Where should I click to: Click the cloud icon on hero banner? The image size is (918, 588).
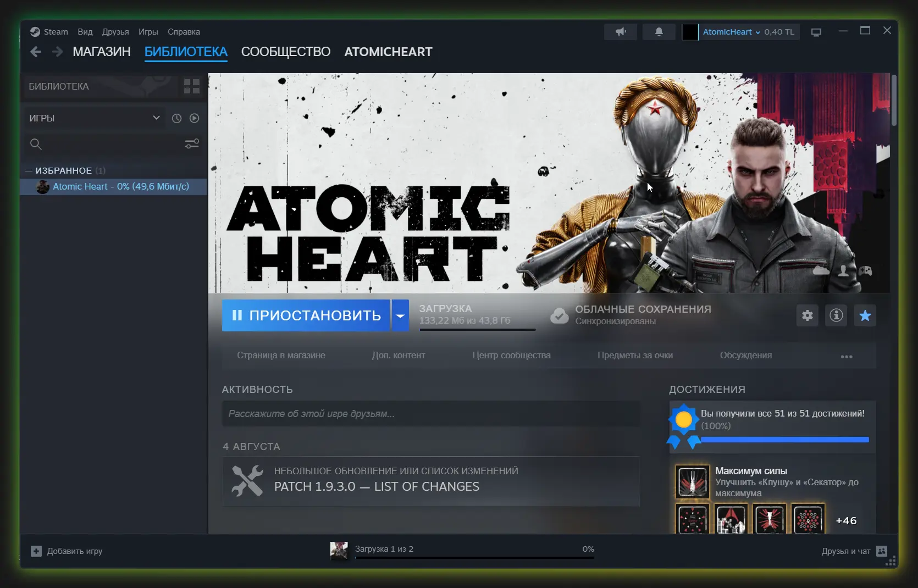(x=821, y=270)
